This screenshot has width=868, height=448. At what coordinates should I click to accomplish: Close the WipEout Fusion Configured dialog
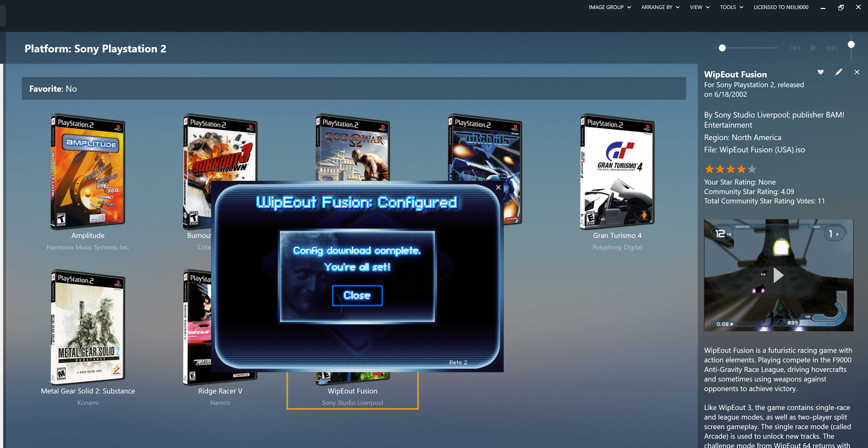[357, 295]
